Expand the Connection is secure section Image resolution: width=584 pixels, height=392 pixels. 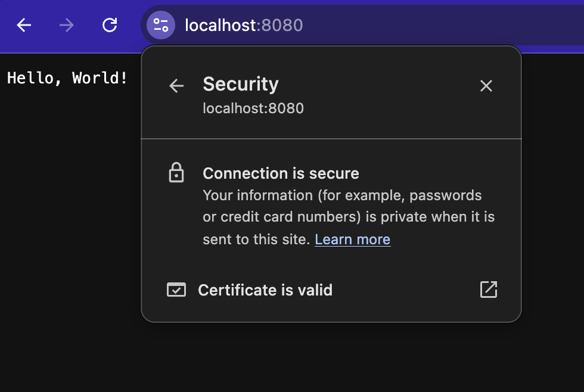(x=281, y=173)
